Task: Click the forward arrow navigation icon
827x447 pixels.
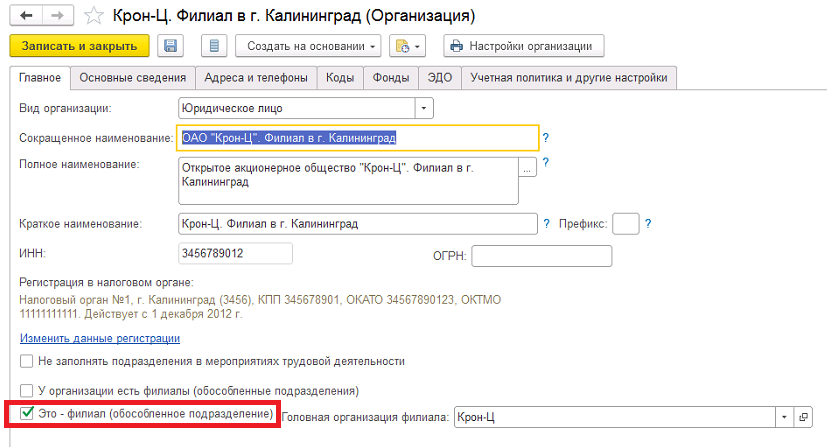Action: [57, 16]
